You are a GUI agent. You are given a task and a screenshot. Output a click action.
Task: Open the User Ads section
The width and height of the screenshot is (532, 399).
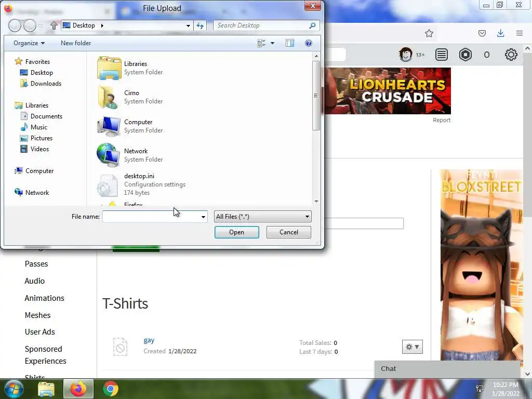39,332
